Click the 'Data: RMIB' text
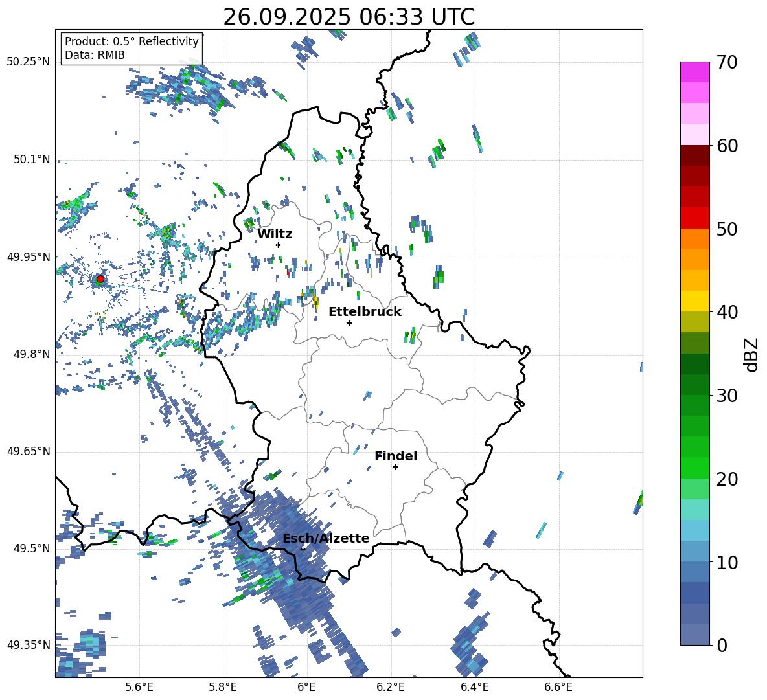The image size is (767, 700). 95,55
